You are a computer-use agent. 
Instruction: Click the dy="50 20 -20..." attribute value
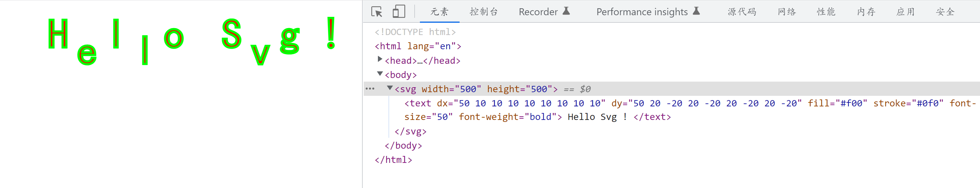coord(715,103)
